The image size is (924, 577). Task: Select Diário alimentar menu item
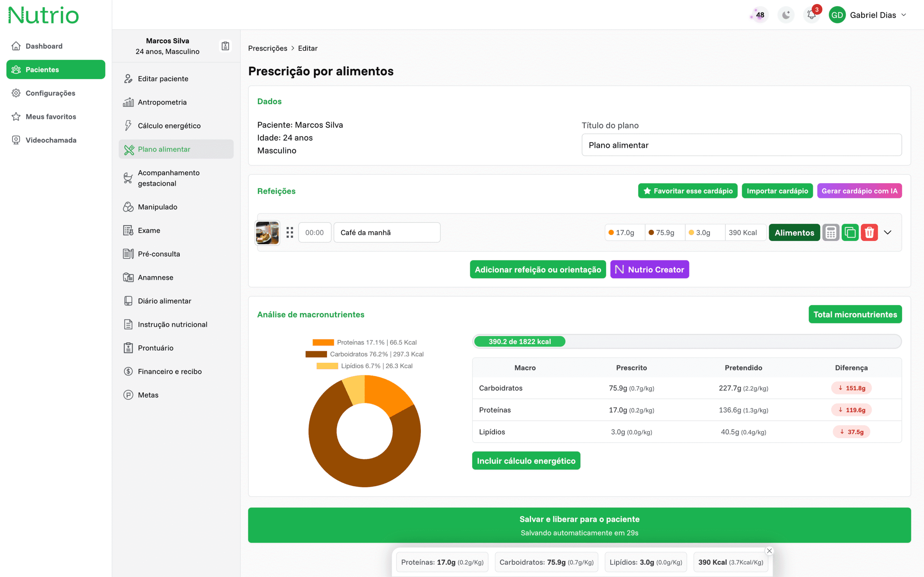(x=164, y=301)
